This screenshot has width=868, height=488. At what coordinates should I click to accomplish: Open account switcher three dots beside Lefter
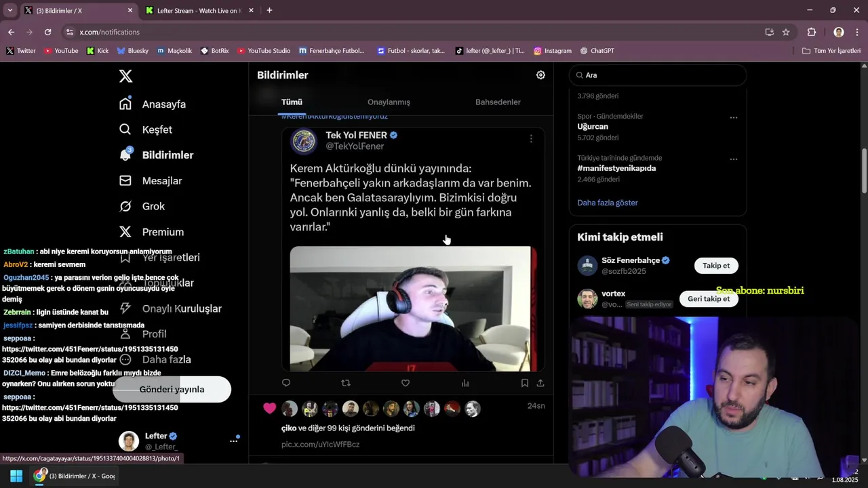[233, 441]
